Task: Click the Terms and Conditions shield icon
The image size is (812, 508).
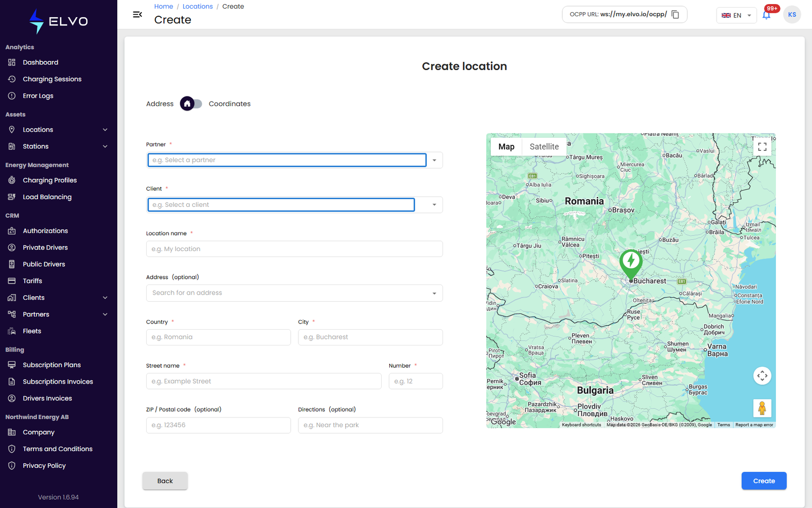Action: [12, 449]
